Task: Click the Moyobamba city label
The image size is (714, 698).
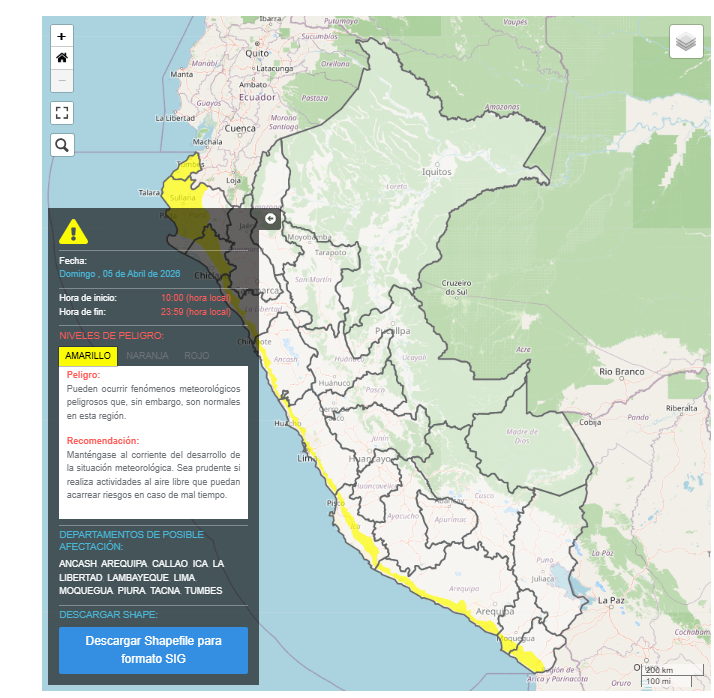Action: (x=309, y=237)
